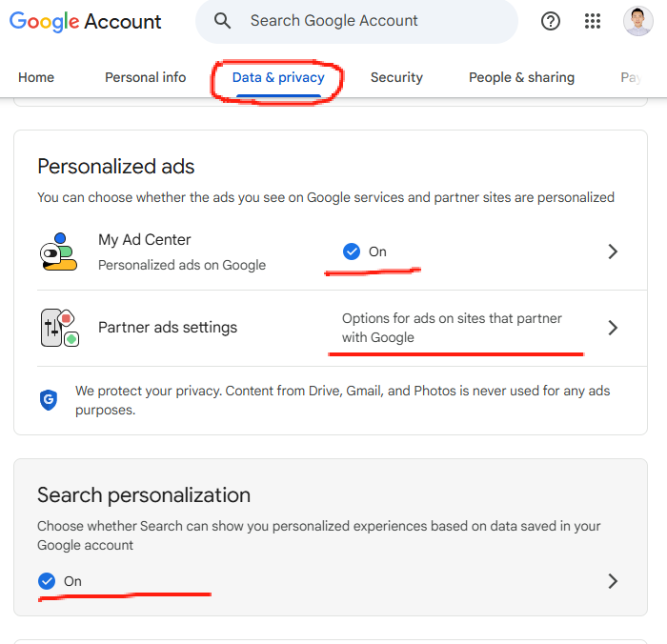The image size is (667, 644).
Task: Open the Help question mark icon
Action: pyautogui.click(x=551, y=21)
